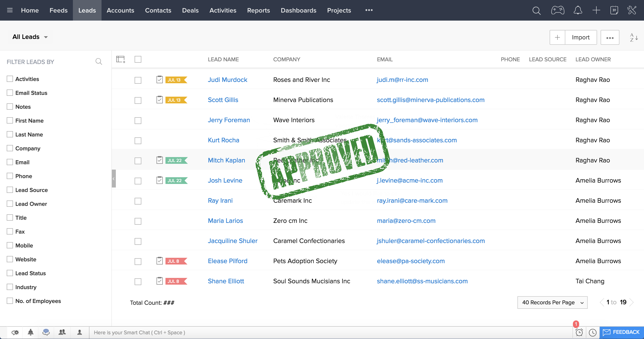
Task: Click the Import button
Action: (x=580, y=38)
